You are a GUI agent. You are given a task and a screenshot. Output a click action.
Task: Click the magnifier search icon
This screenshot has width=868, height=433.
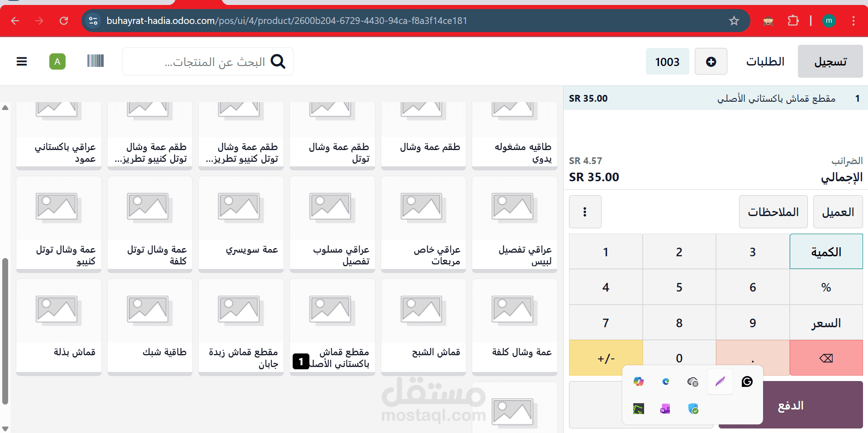click(x=278, y=61)
